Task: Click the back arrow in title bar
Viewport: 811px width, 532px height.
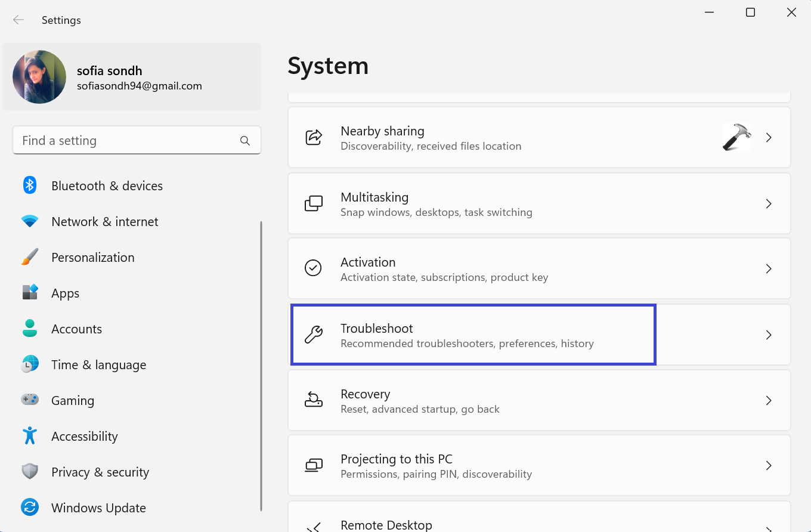Action: point(18,20)
